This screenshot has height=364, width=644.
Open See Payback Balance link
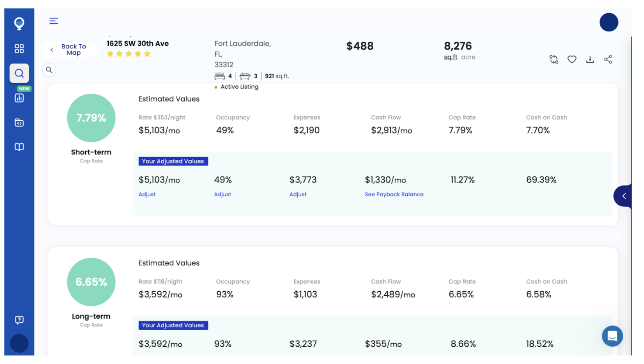tap(394, 194)
